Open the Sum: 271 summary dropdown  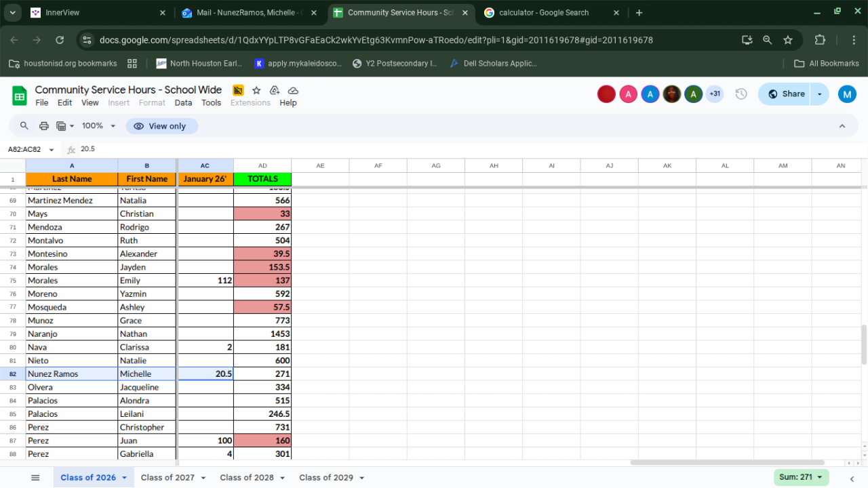pos(802,477)
